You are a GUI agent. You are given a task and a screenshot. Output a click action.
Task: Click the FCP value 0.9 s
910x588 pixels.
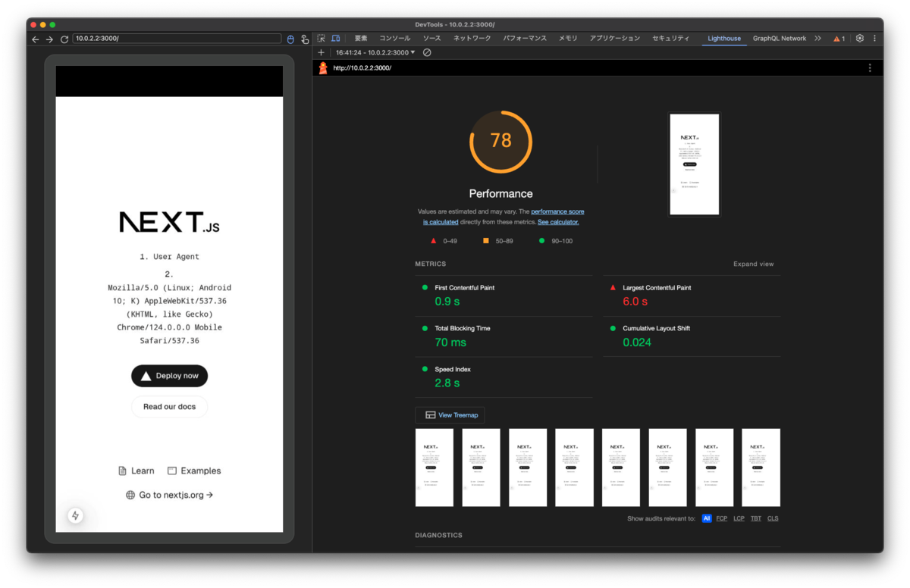[447, 302]
